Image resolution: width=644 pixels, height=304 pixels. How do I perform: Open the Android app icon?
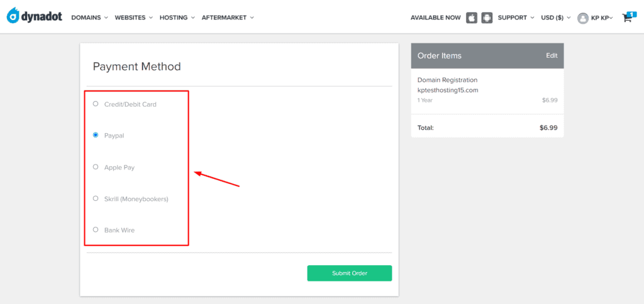(x=487, y=18)
